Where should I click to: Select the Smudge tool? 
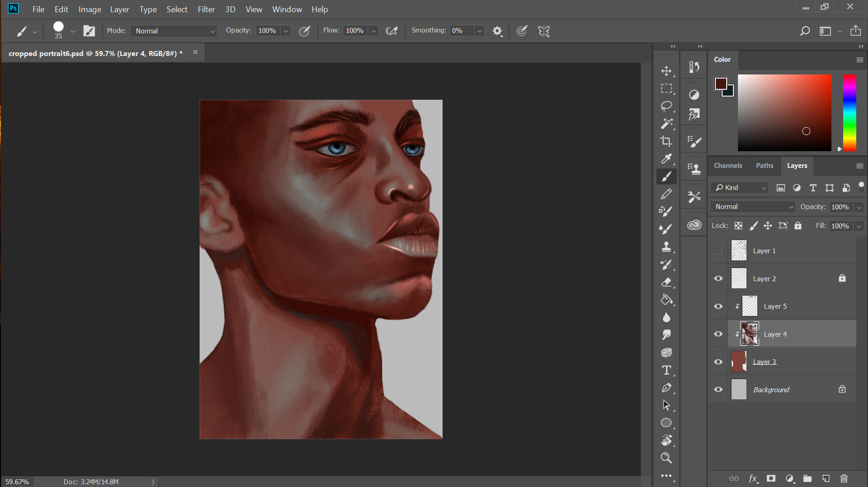coord(666,335)
